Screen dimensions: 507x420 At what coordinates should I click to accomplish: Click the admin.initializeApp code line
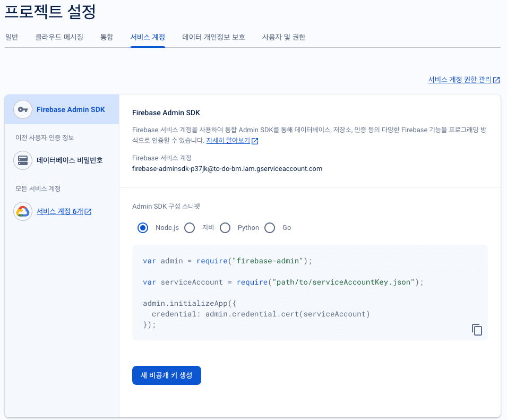pyautogui.click(x=190, y=303)
